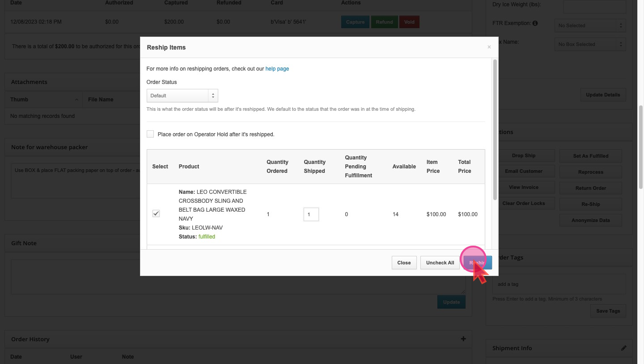The image size is (644, 364).
Task: Click the Sku LEOLW-NAV text
Action: click(x=201, y=228)
